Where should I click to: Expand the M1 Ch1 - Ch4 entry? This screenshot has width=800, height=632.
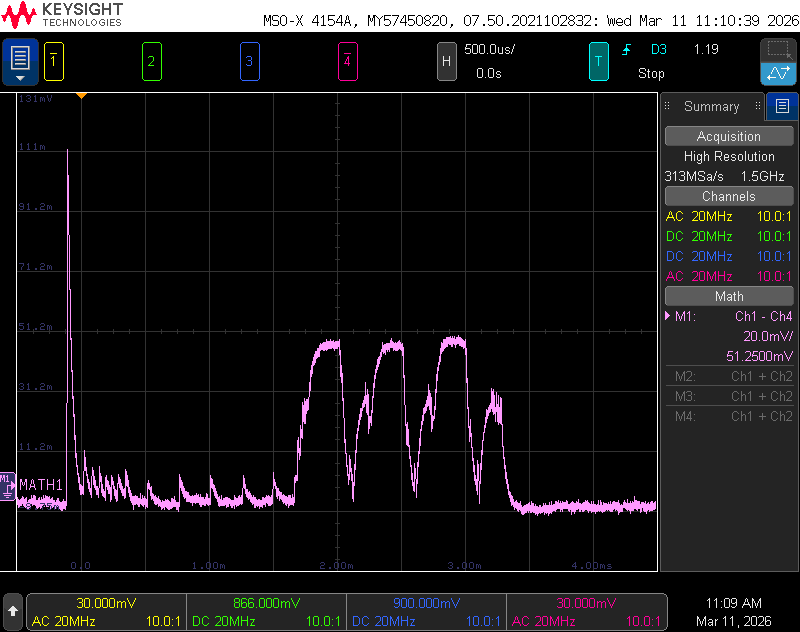pos(729,316)
